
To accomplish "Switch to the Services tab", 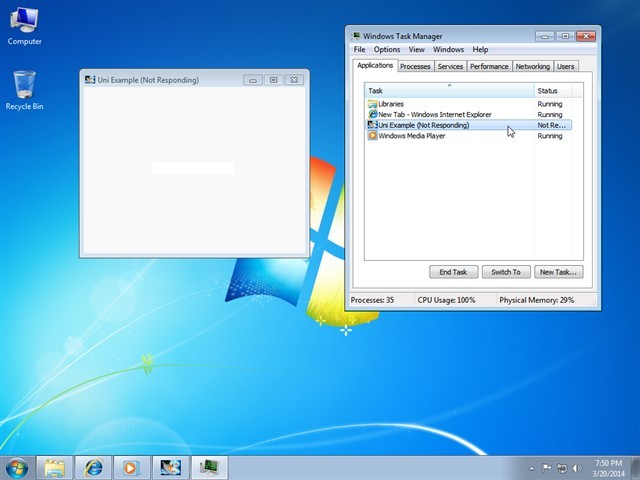I will [450, 66].
